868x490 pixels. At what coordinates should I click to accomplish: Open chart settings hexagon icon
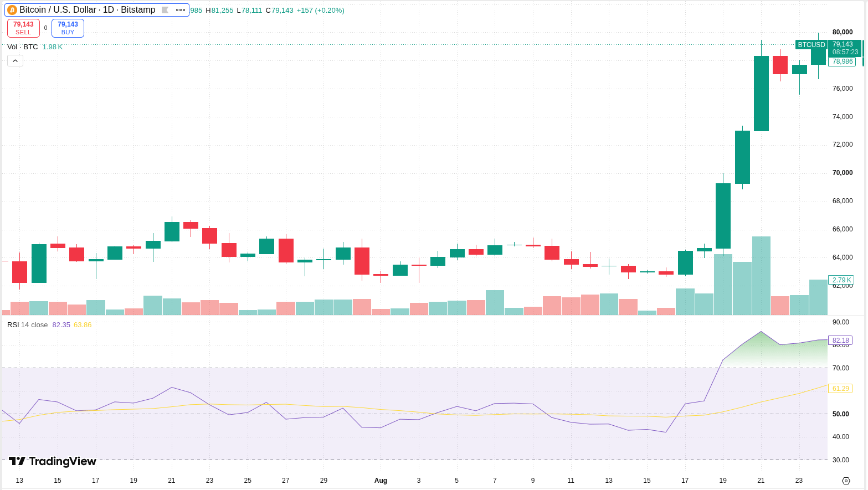tap(846, 481)
